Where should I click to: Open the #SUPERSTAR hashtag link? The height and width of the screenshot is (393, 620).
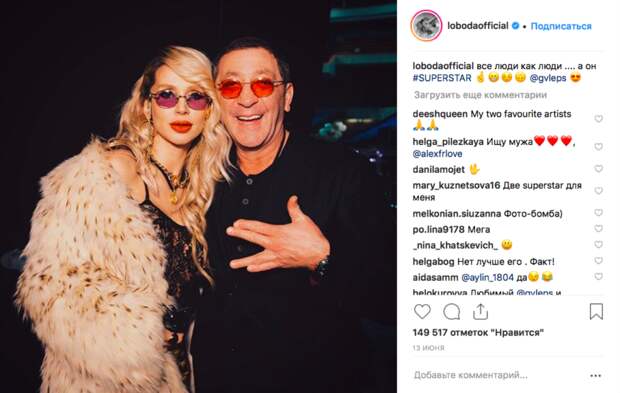[x=442, y=78]
